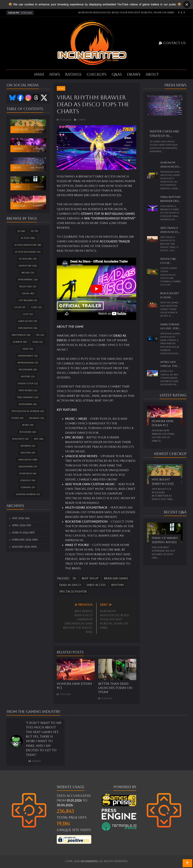Open the About menu item

tap(152, 74)
